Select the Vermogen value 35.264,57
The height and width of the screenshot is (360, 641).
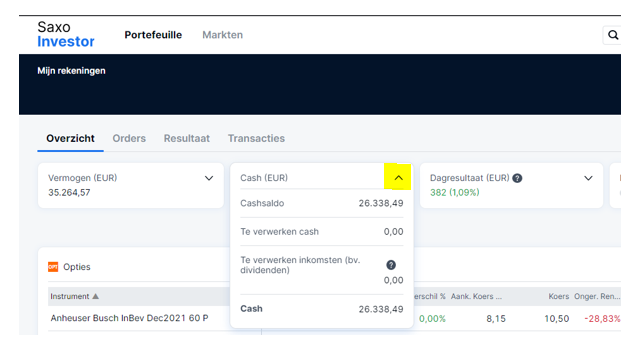click(69, 192)
